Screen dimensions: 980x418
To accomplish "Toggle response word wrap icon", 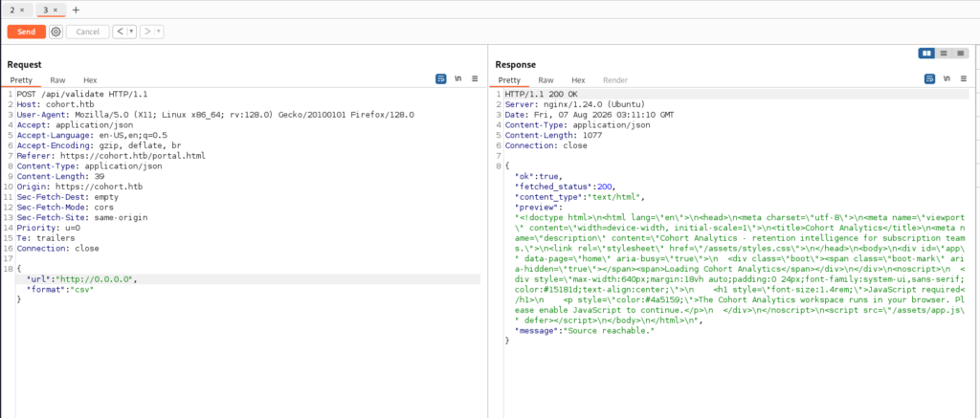I will pyautogui.click(x=930, y=78).
